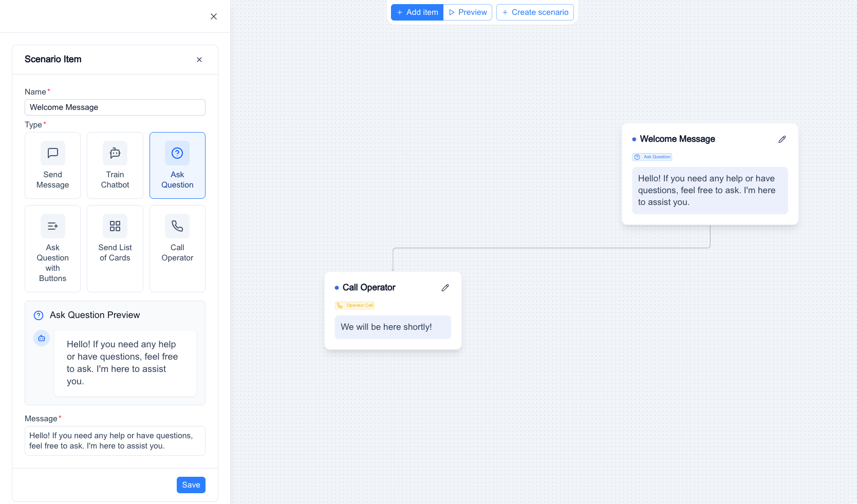Screen dimensions: 857x504
Task: Select the Ask Question type card
Action: click(x=177, y=165)
